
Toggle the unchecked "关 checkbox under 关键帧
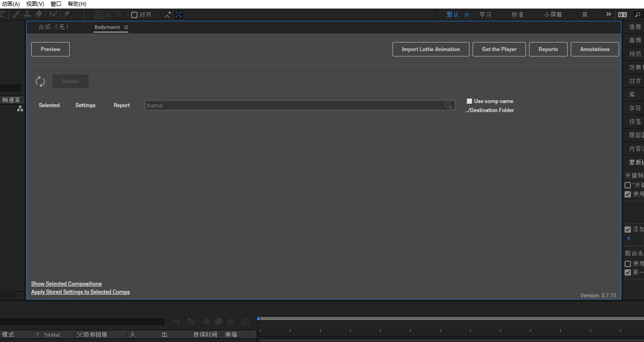pyautogui.click(x=628, y=185)
